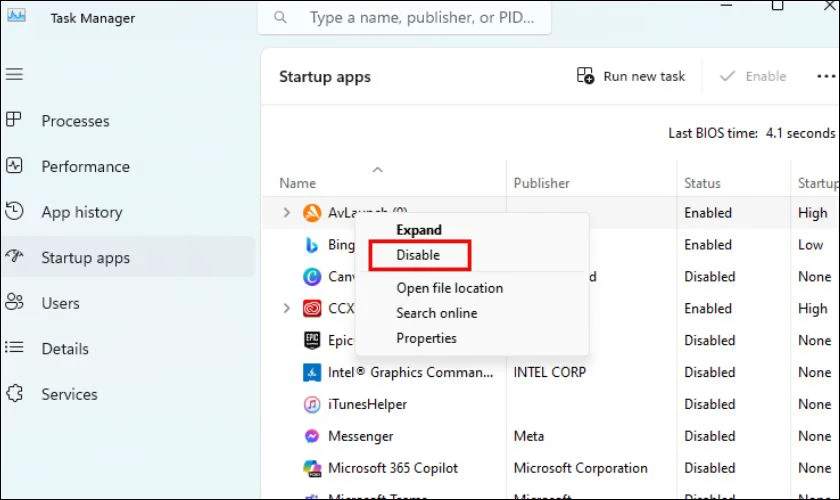Choose Open file location menu entry
Viewport: 840px width, 500px height.
[449, 288]
